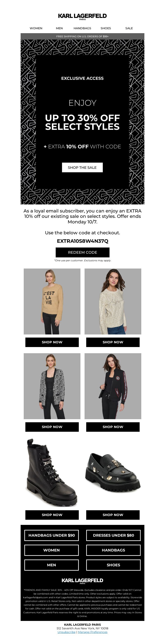View the logo print cardigan photo

click(52, 386)
